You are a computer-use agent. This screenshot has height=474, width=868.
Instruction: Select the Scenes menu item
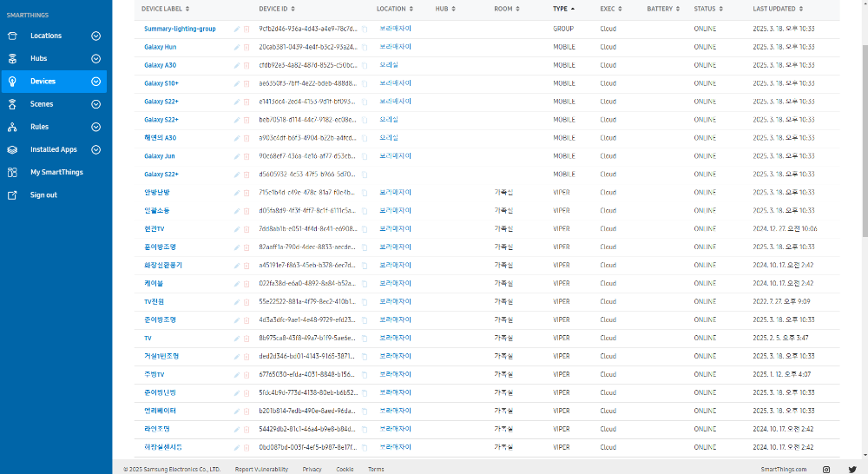pos(42,104)
